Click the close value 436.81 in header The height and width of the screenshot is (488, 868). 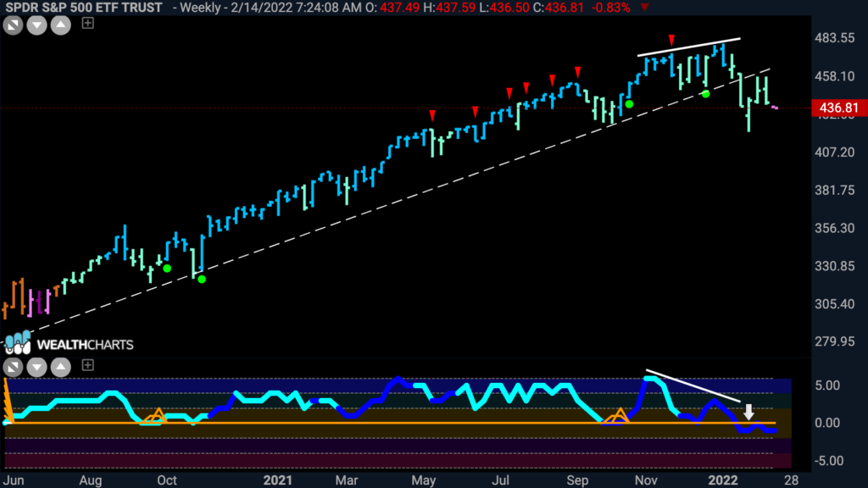point(564,7)
